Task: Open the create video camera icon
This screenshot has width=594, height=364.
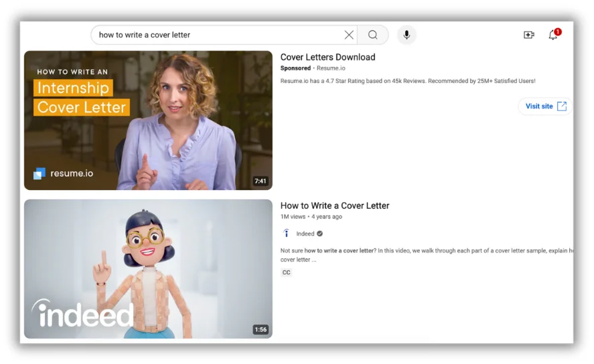Action: [529, 35]
